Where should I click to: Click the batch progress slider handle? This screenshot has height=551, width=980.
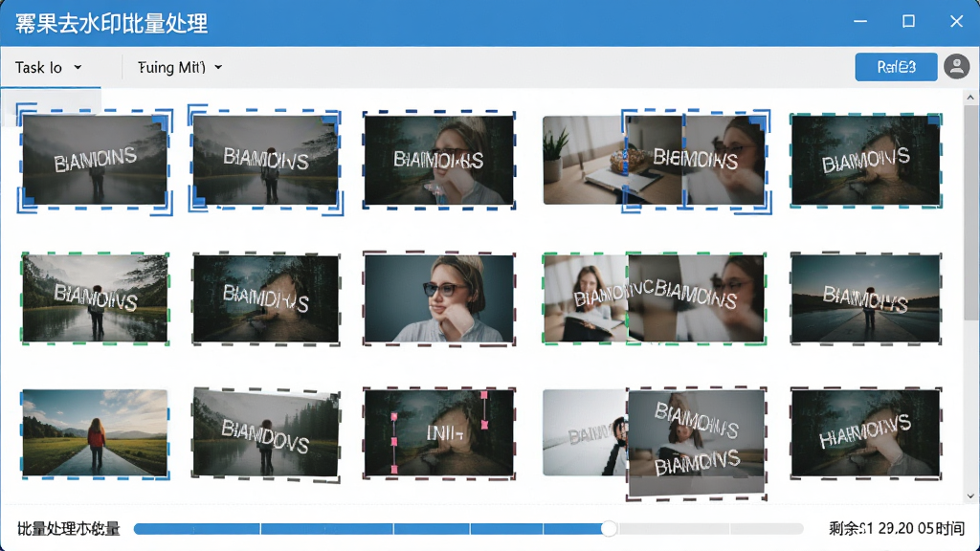tap(609, 528)
